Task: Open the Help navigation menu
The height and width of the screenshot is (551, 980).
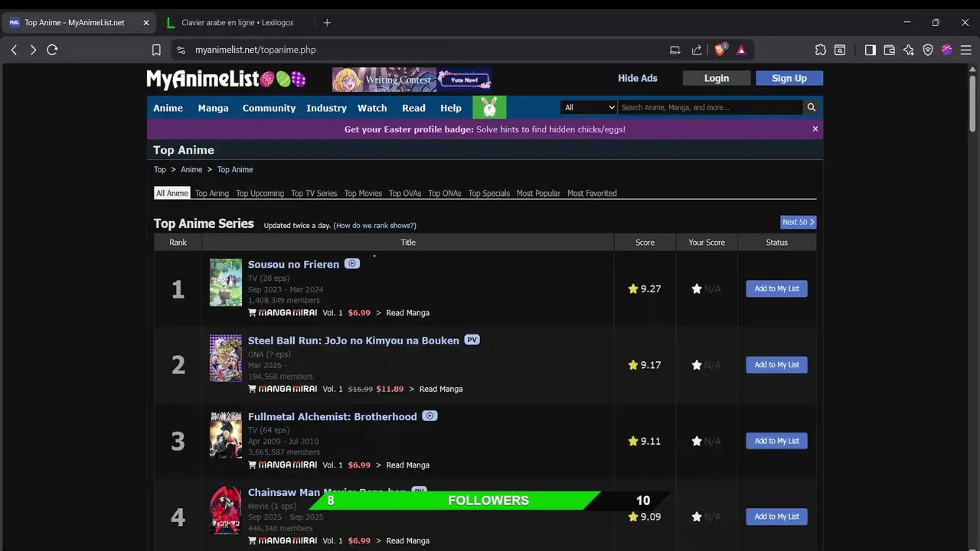Action: point(451,108)
